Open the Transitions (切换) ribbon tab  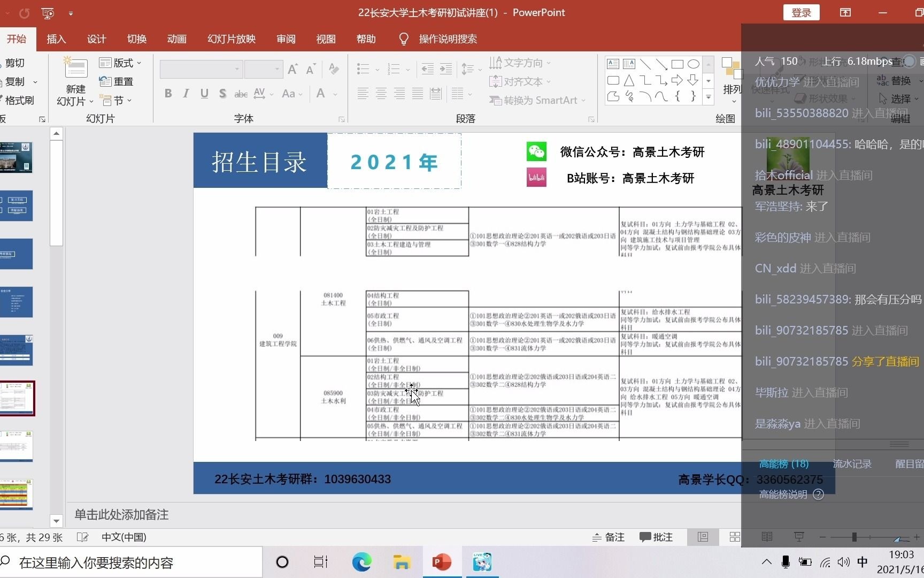pyautogui.click(x=137, y=39)
